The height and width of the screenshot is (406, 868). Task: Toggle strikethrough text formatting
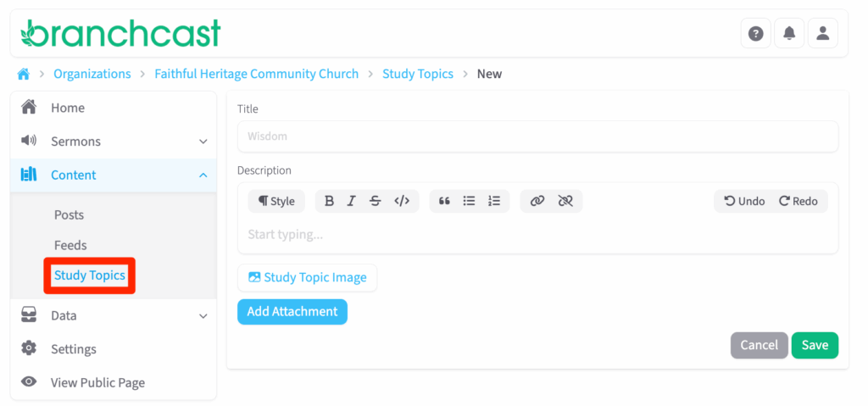[x=376, y=201]
